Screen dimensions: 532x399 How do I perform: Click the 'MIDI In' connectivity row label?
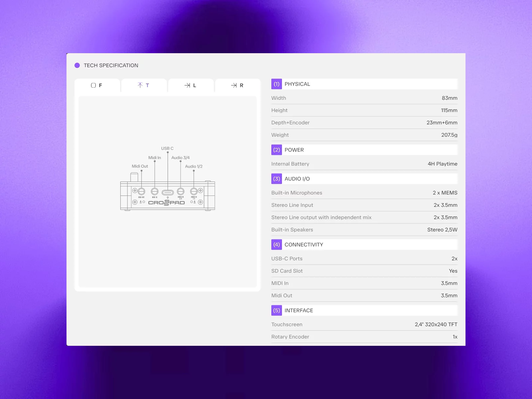pyautogui.click(x=280, y=283)
